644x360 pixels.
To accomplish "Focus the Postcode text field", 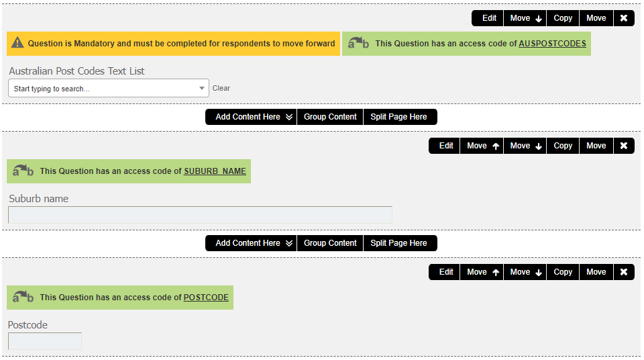I will coord(45,341).
